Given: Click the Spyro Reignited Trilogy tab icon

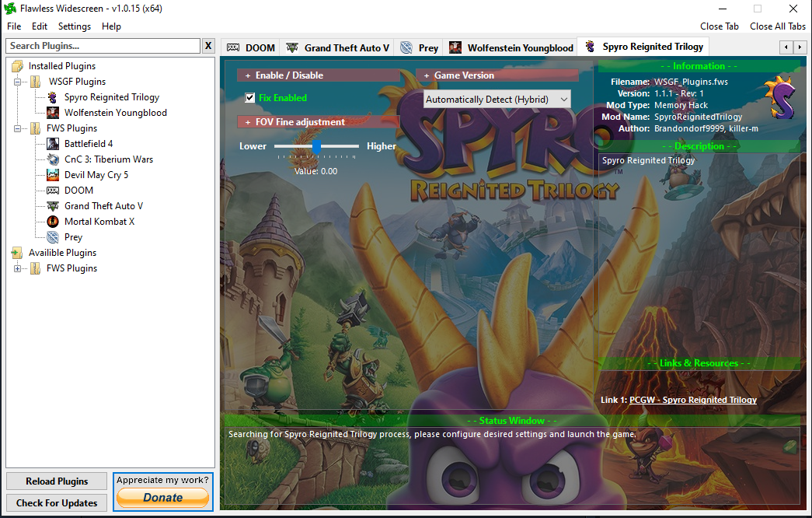Looking at the screenshot, I should [x=590, y=47].
